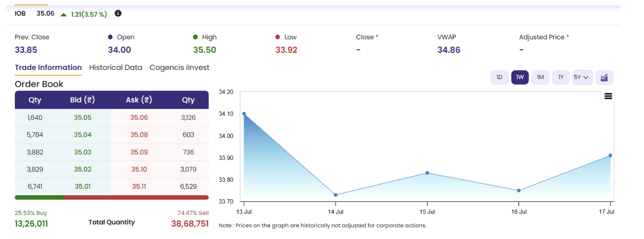
Task: Select the 1M chart range
Action: coord(540,77)
